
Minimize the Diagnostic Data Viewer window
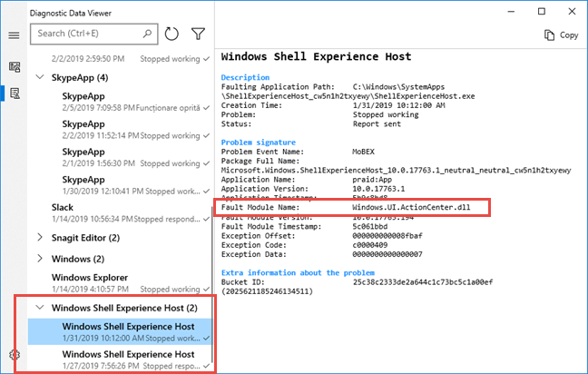[511, 12]
